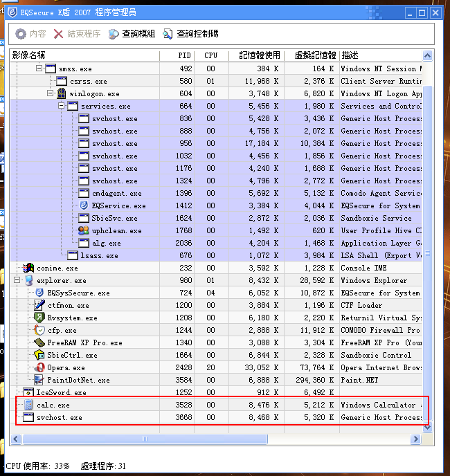Select the IceSword.exe icon
This screenshot has height=476, width=450.
28,392
